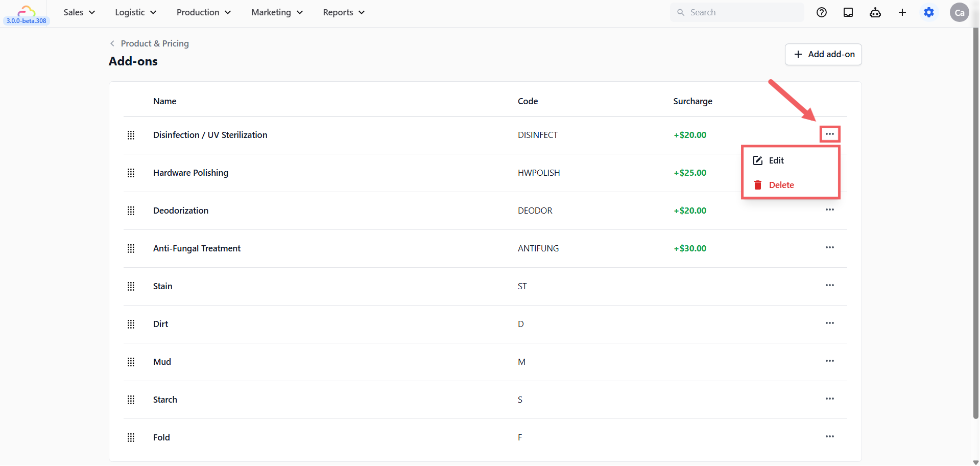Image resolution: width=980 pixels, height=466 pixels.
Task: Expand the Sales dropdown menu
Action: 79,12
